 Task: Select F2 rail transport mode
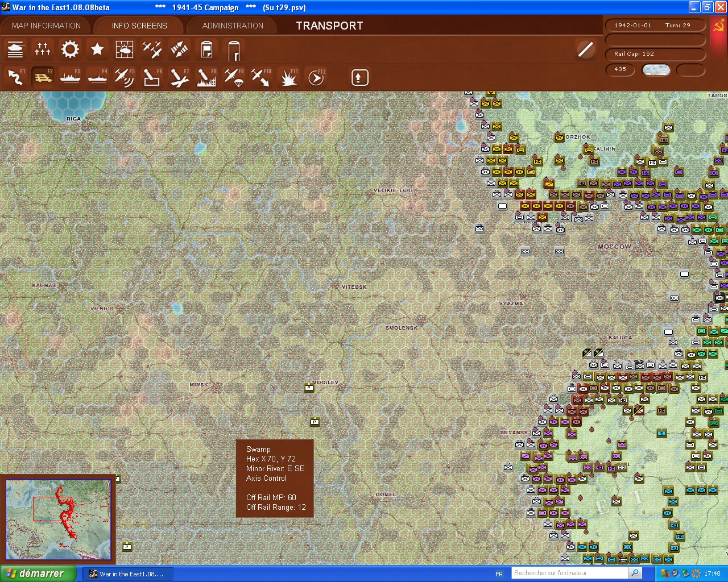click(x=43, y=77)
